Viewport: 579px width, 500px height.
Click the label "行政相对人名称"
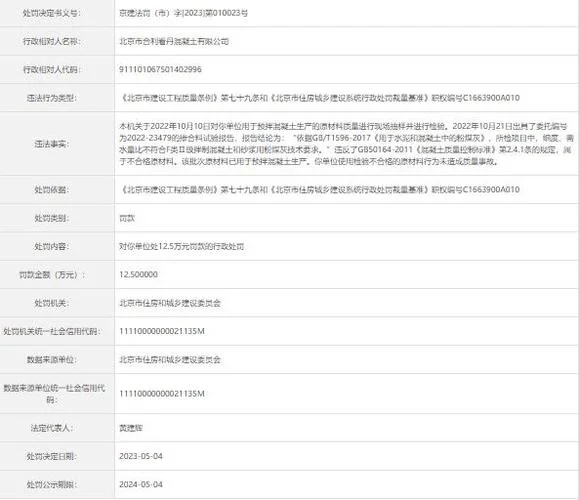click(x=51, y=41)
